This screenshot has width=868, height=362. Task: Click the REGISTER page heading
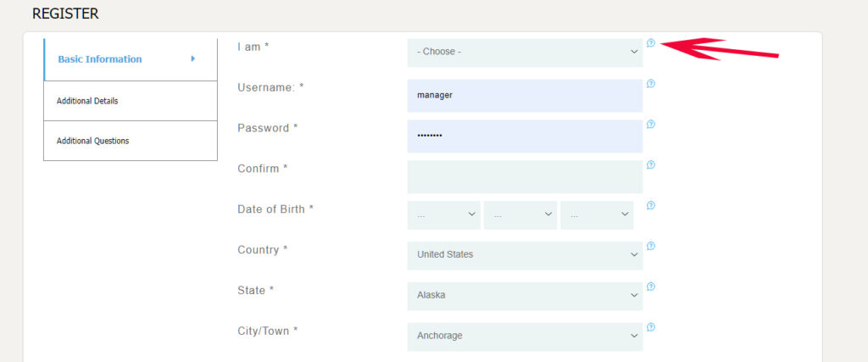coord(65,14)
